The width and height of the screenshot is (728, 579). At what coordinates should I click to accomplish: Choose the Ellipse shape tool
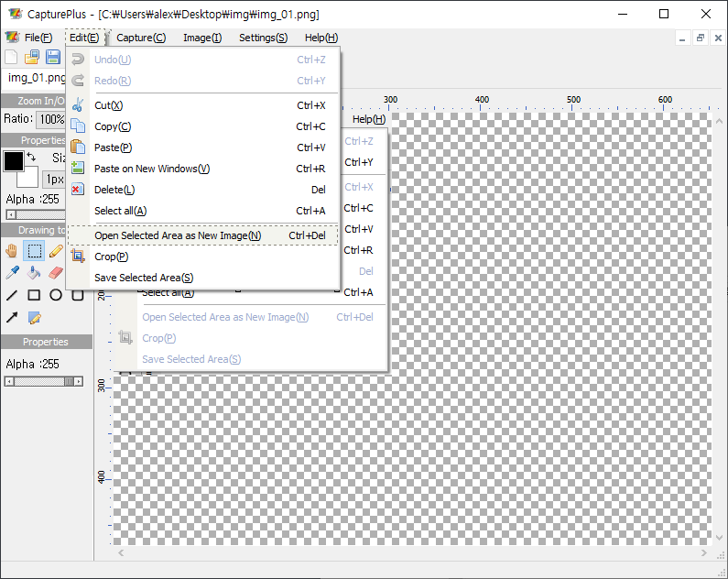tap(56, 295)
